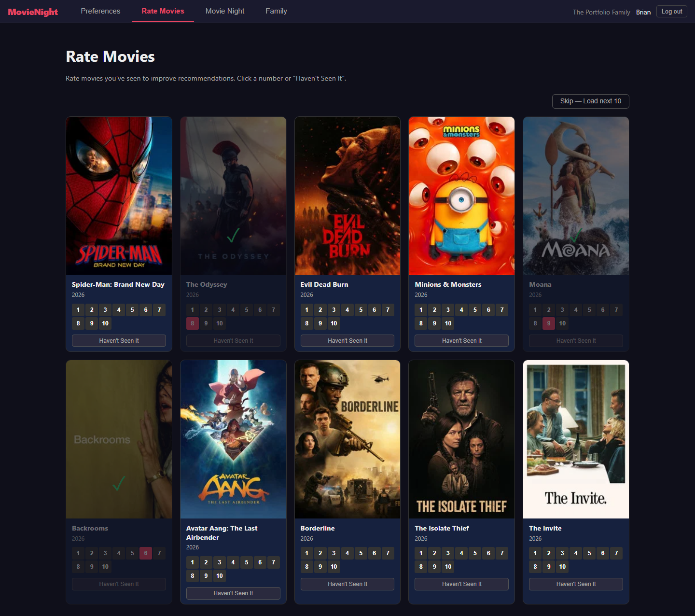This screenshot has height=616, width=695.
Task: Open The Isolate Thief poster
Action: tap(461, 439)
